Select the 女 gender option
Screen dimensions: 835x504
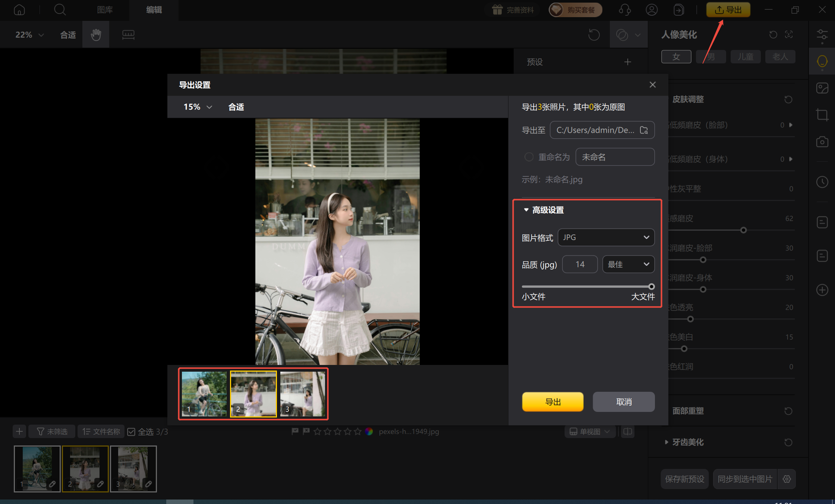(x=676, y=57)
